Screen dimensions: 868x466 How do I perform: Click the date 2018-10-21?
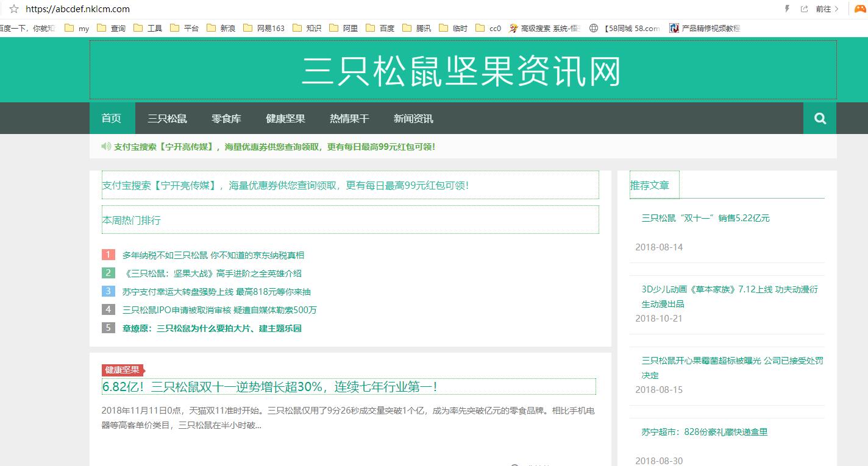pyautogui.click(x=659, y=319)
